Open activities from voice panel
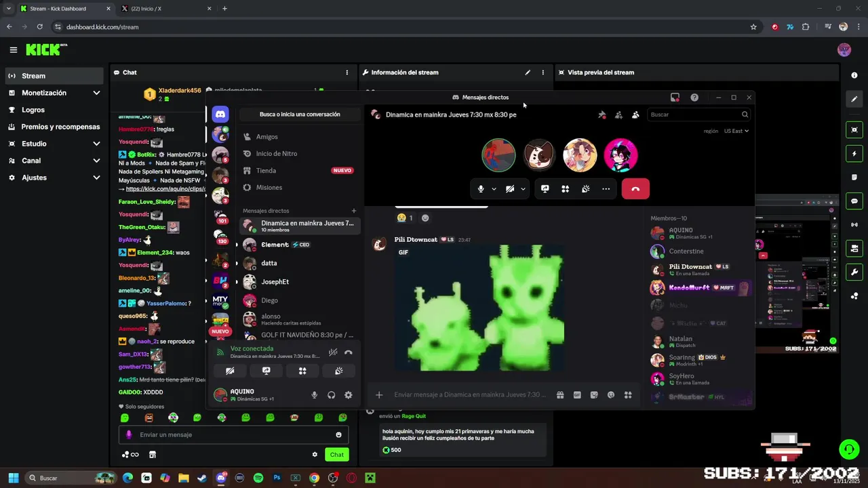868x488 pixels. coord(302,371)
